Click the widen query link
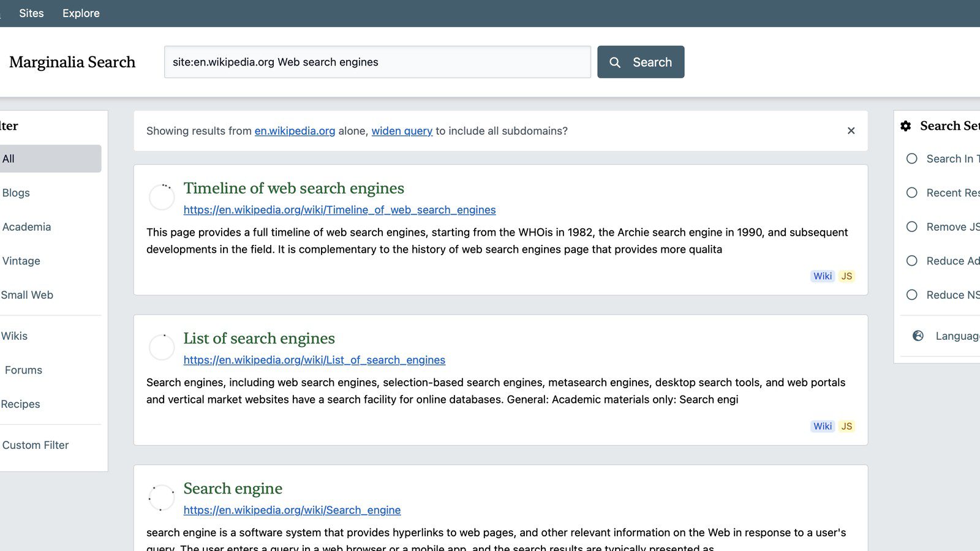 click(402, 131)
